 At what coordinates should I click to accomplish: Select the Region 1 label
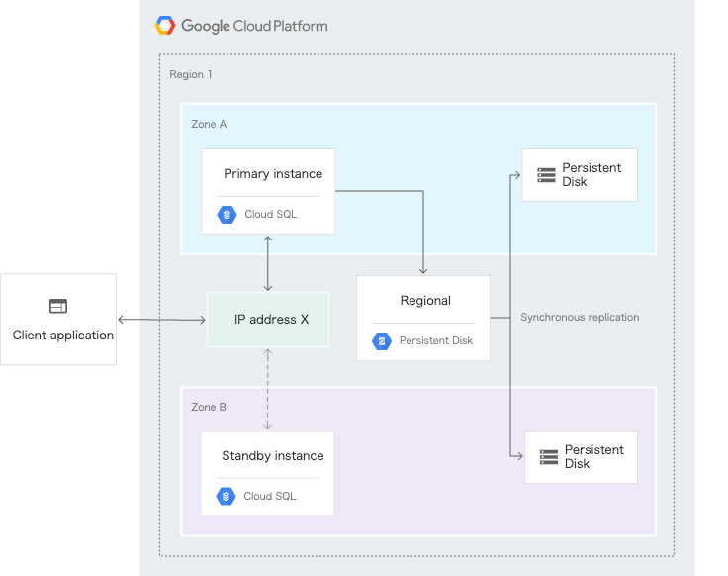click(190, 74)
